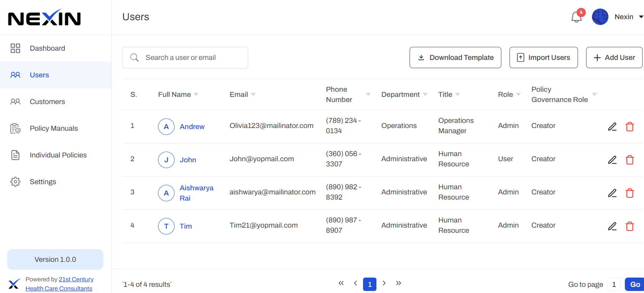Open the Full Name column filter
The image size is (644, 293).
coord(196,94)
